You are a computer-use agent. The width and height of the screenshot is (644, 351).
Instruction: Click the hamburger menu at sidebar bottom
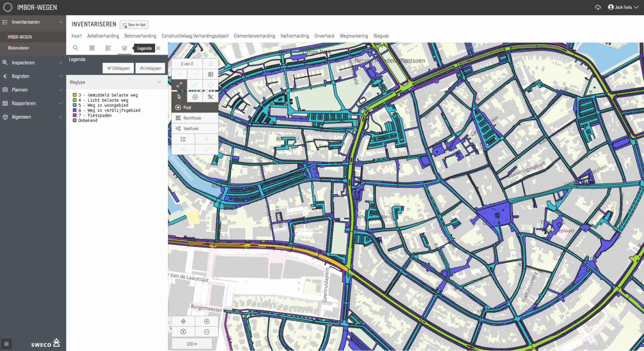(x=6, y=344)
